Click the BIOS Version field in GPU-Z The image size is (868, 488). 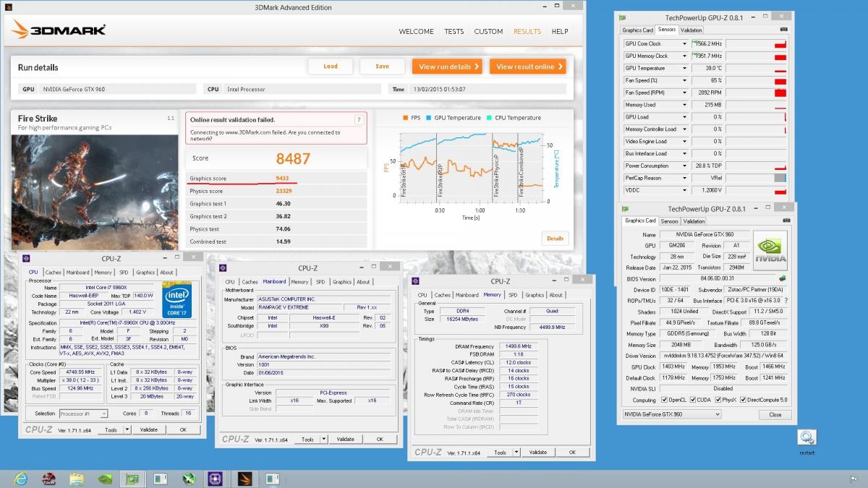(718, 278)
